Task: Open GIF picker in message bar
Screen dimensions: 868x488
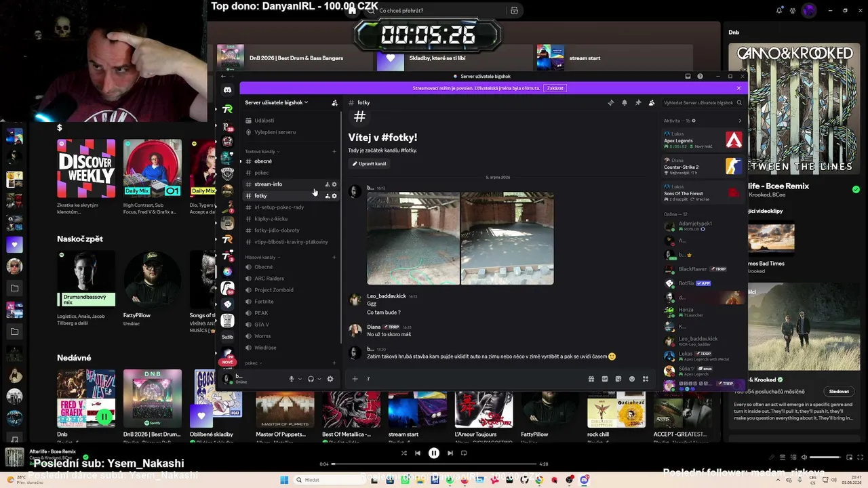Action: tap(605, 379)
